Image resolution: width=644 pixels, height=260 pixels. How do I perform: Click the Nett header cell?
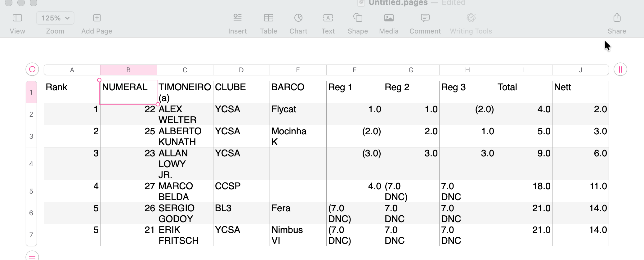click(580, 92)
